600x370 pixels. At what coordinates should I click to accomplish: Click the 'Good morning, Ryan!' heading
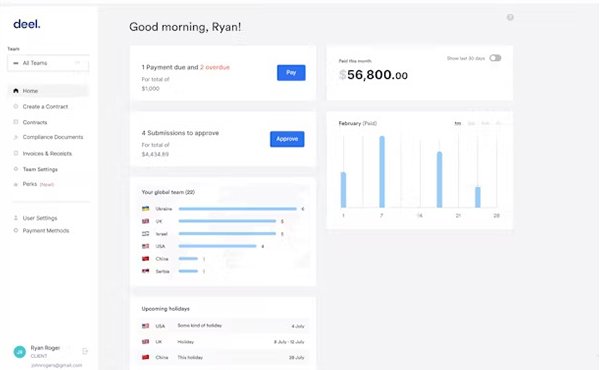(185, 27)
